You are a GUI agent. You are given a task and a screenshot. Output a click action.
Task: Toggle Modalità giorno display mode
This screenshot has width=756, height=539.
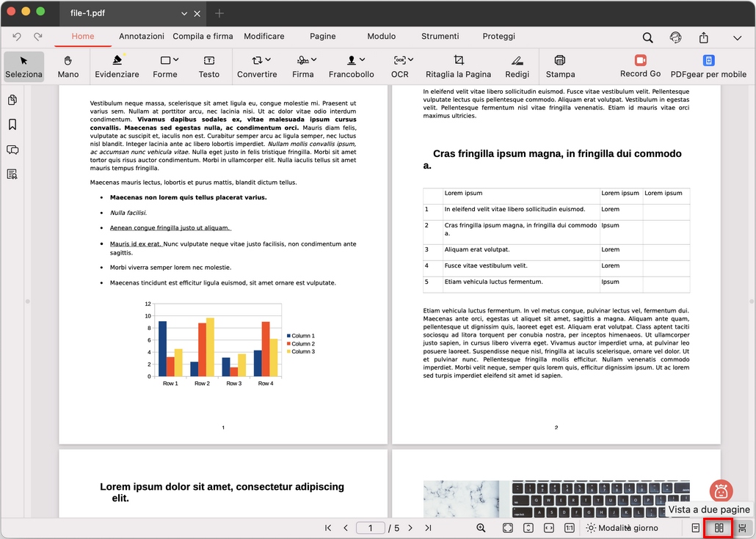point(622,527)
